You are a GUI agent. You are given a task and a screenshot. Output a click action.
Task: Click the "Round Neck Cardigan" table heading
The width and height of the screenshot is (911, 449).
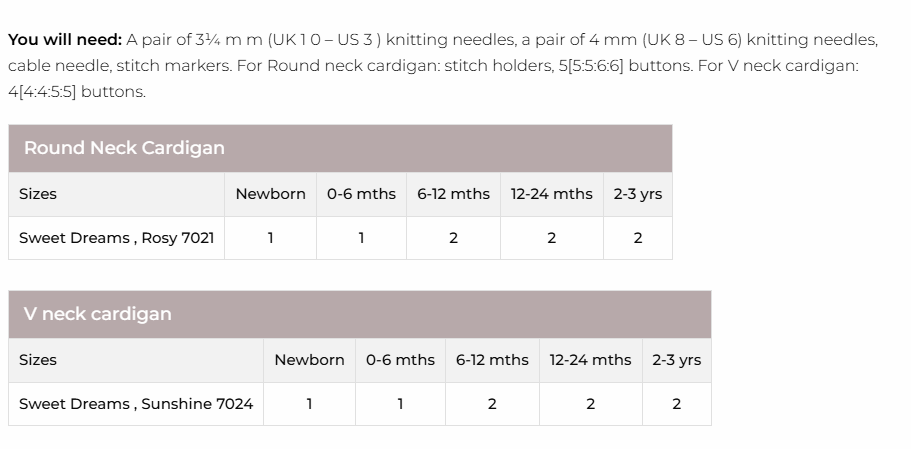pos(124,148)
